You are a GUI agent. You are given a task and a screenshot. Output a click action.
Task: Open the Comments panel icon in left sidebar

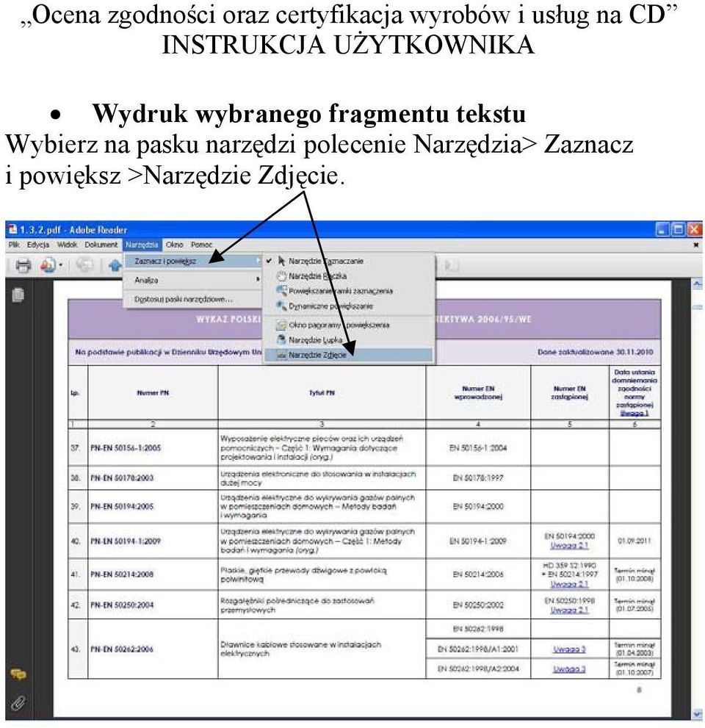[x=18, y=674]
